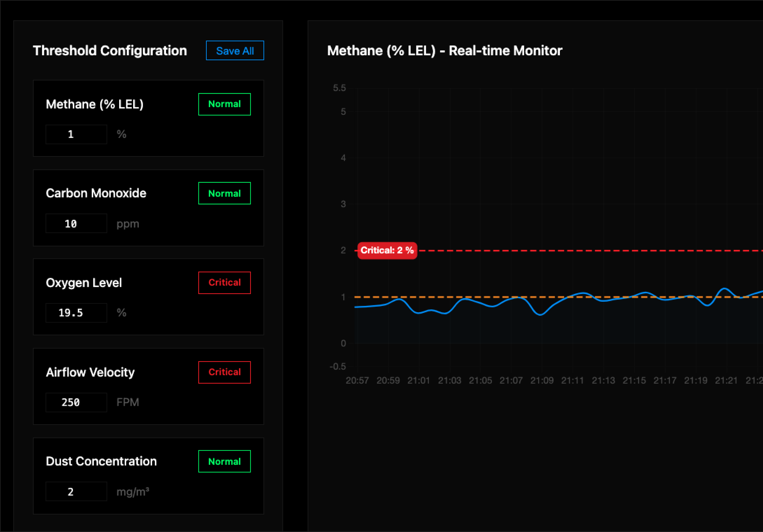763x532 pixels.
Task: Click the Normal badge beside Dust Concentration
Action: point(224,461)
